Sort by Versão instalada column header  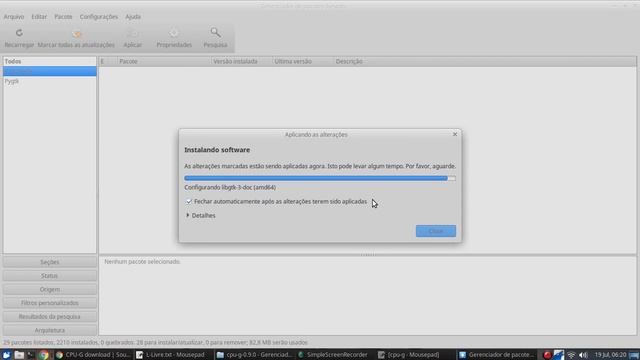[241, 61]
